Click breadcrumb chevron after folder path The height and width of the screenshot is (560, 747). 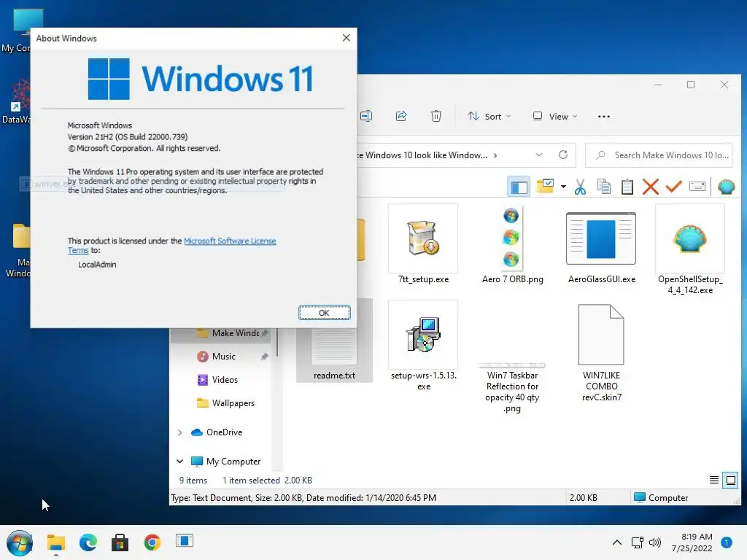(495, 155)
